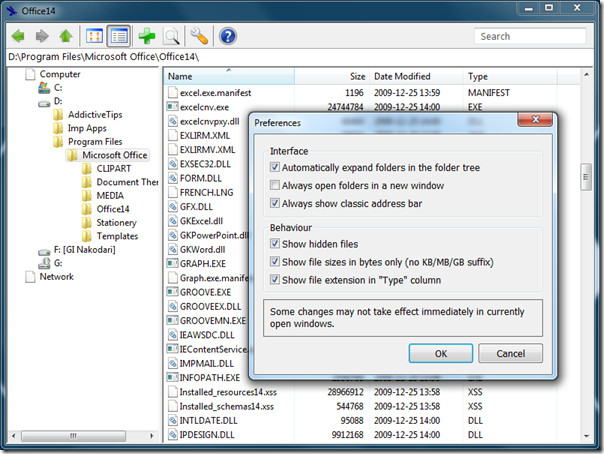Select excel.exe.manifest in the file list
This screenshot has width=604, height=454.
(x=215, y=93)
